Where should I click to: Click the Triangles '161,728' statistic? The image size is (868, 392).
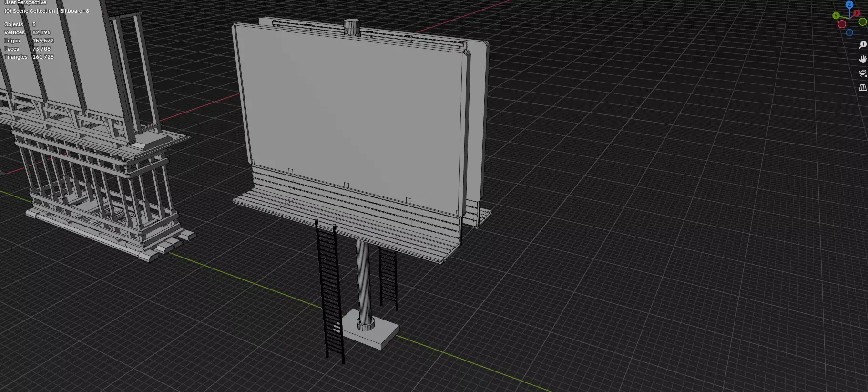43,57
